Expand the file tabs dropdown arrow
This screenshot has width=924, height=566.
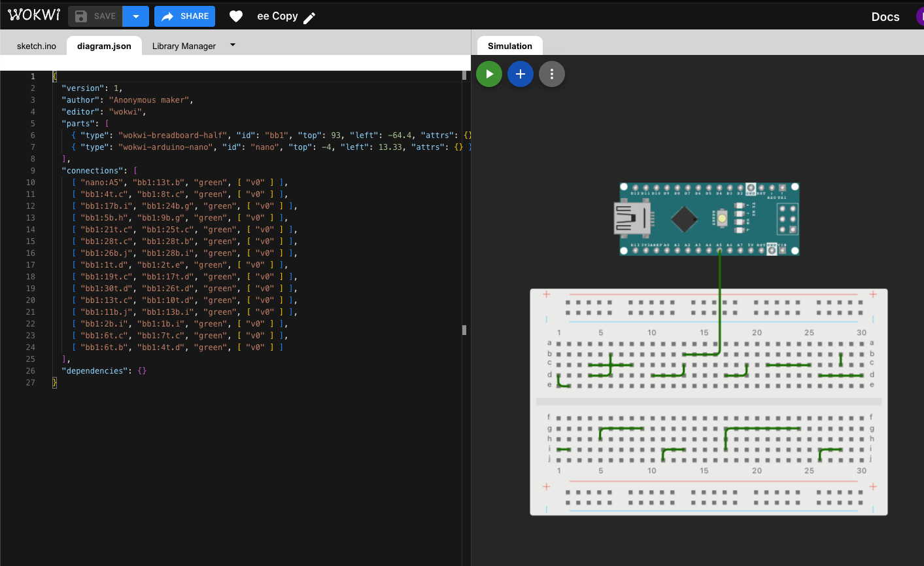coord(233,45)
